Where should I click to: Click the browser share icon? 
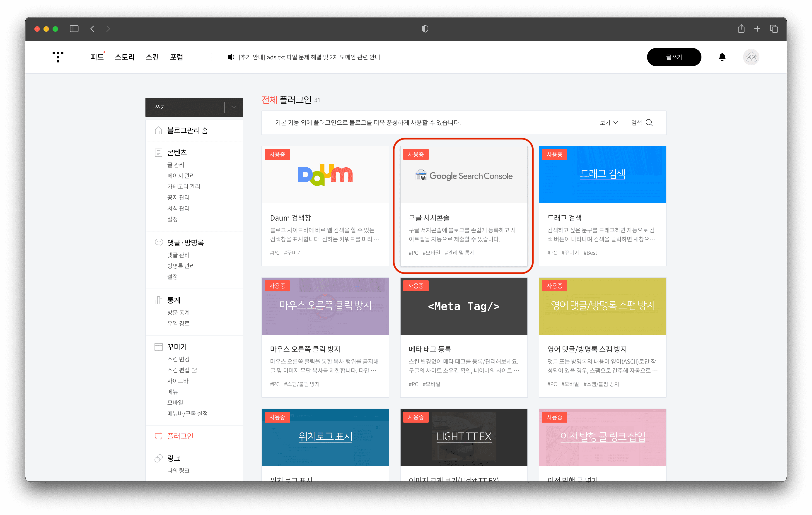[741, 29]
